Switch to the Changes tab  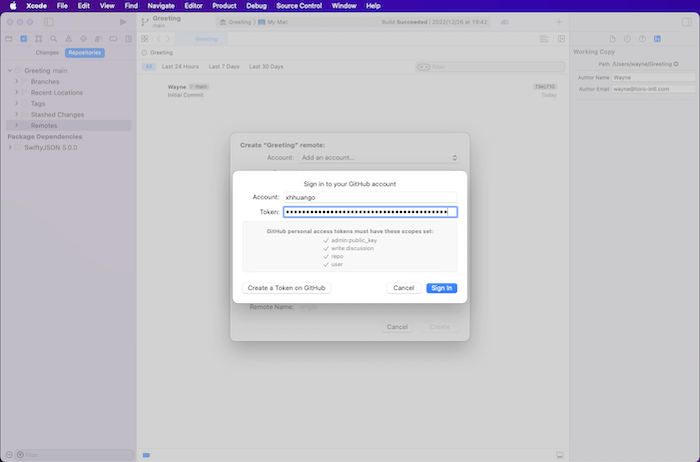point(47,53)
